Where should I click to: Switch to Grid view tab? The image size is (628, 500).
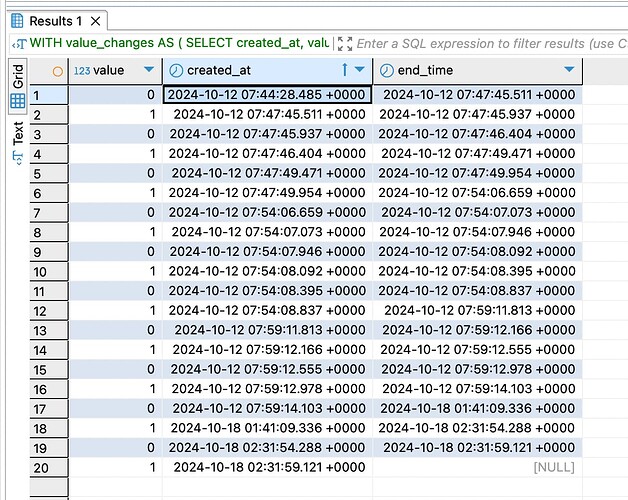pyautogui.click(x=18, y=85)
